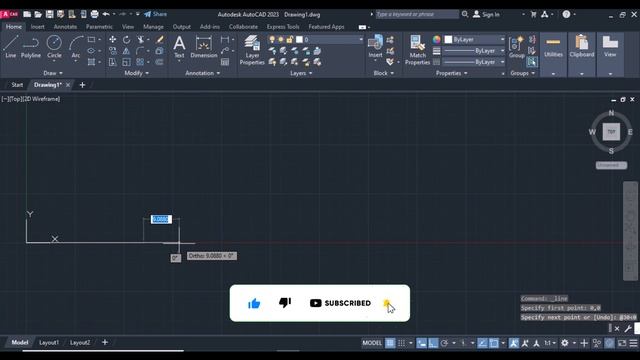Select the Fillet tool
The image size is (640, 360).
140,51
